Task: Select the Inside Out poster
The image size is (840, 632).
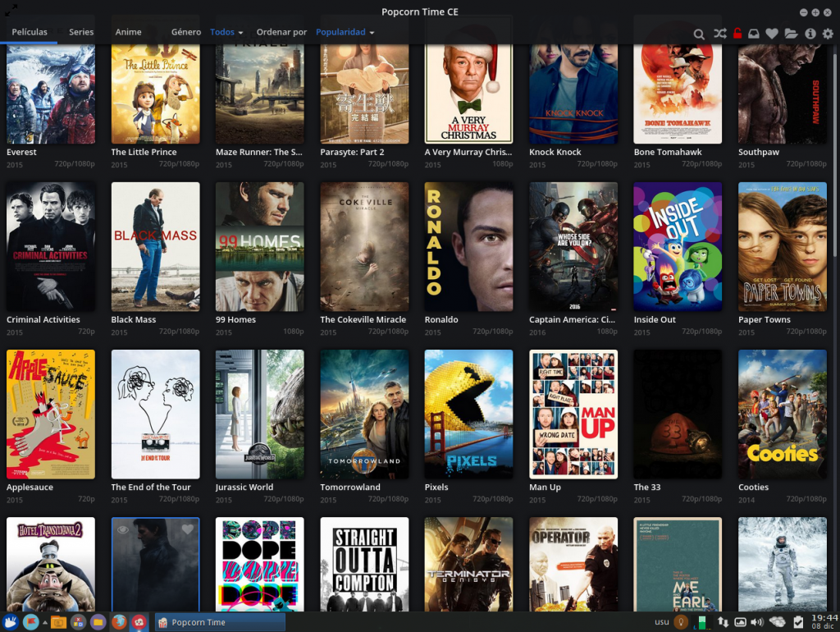Action: pyautogui.click(x=678, y=246)
